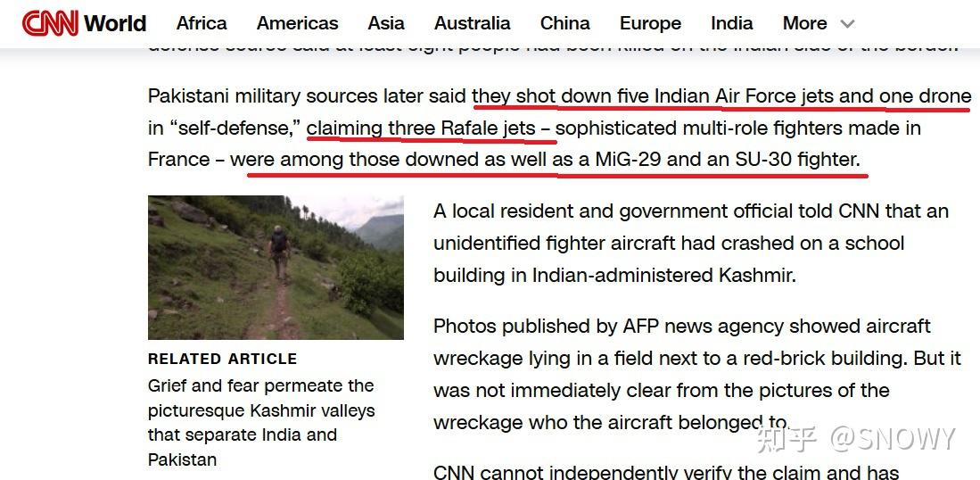Visit the Europe section
The height and width of the screenshot is (480, 980).
tap(650, 23)
